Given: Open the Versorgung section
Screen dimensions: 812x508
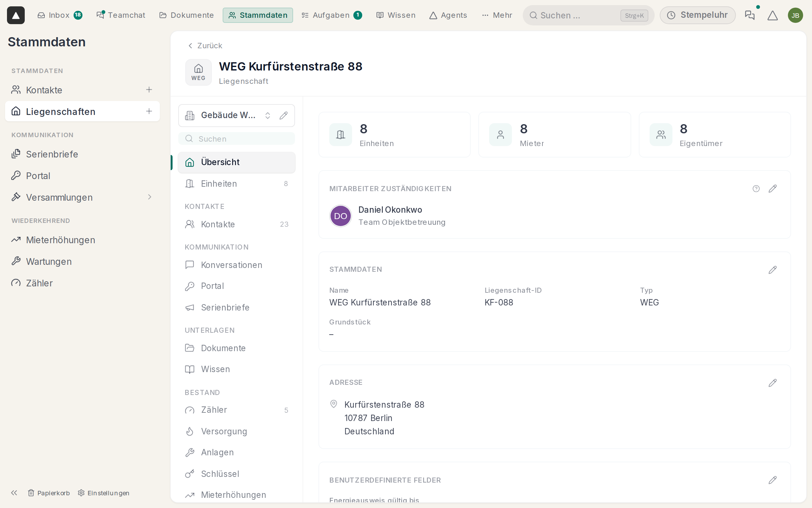Looking at the screenshot, I should tap(237, 431).
